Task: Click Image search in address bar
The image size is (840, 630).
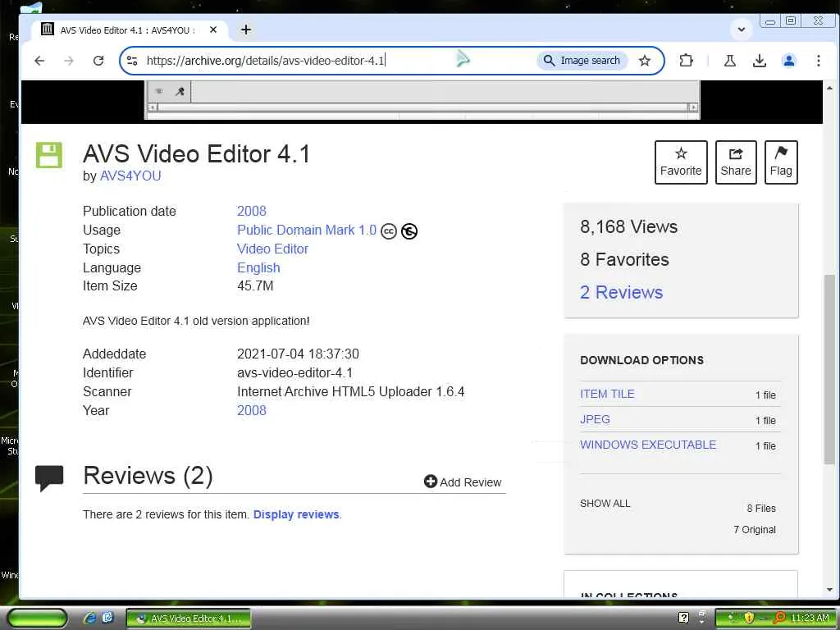Action: click(582, 61)
